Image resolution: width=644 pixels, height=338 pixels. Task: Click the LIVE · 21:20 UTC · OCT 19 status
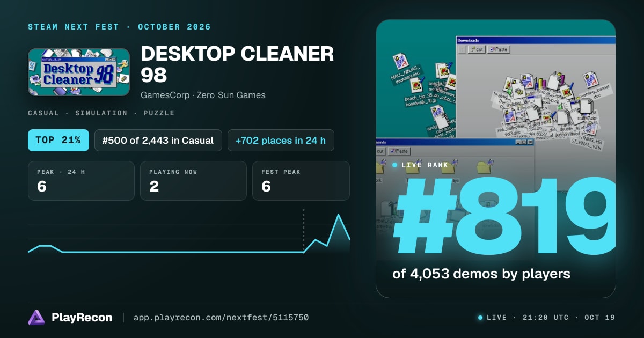pos(546,318)
